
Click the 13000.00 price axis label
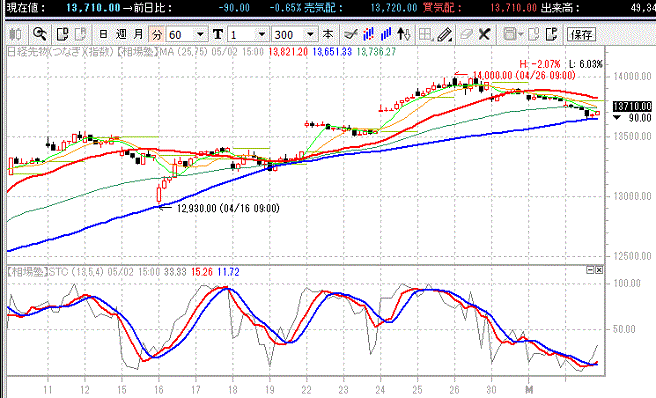pyautogui.click(x=632, y=196)
